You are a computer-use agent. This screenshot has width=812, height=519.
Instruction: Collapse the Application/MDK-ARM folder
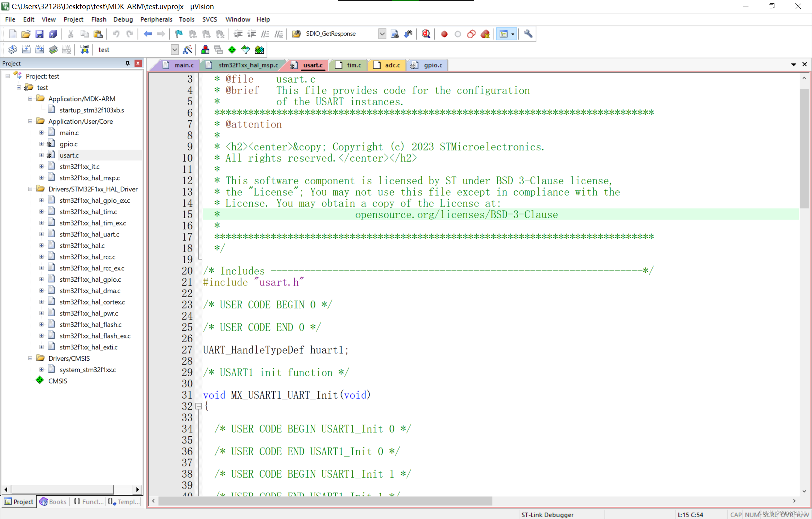(x=30, y=99)
